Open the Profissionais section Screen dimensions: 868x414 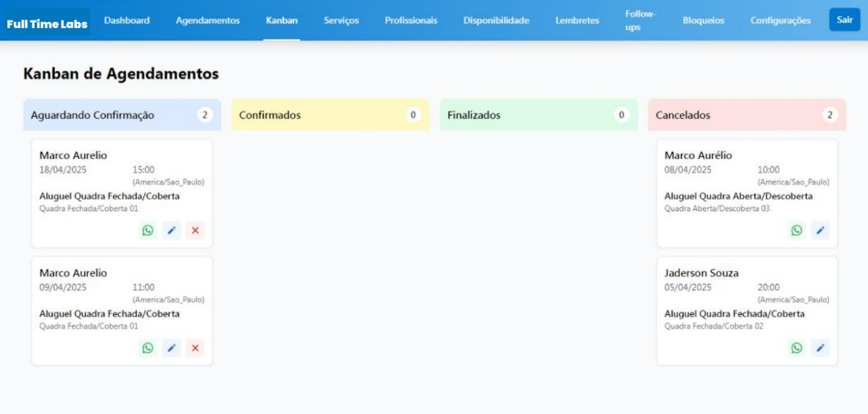pyautogui.click(x=411, y=20)
